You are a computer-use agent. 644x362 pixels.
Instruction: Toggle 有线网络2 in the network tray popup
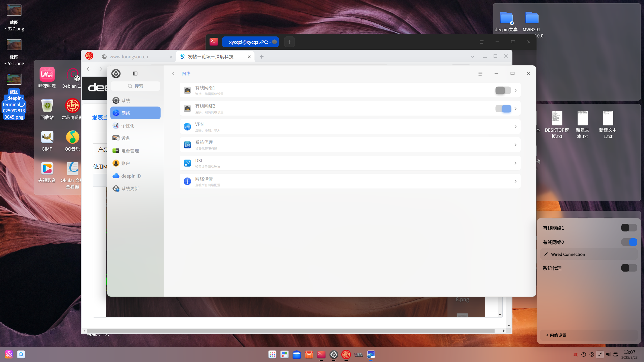tap(629, 242)
